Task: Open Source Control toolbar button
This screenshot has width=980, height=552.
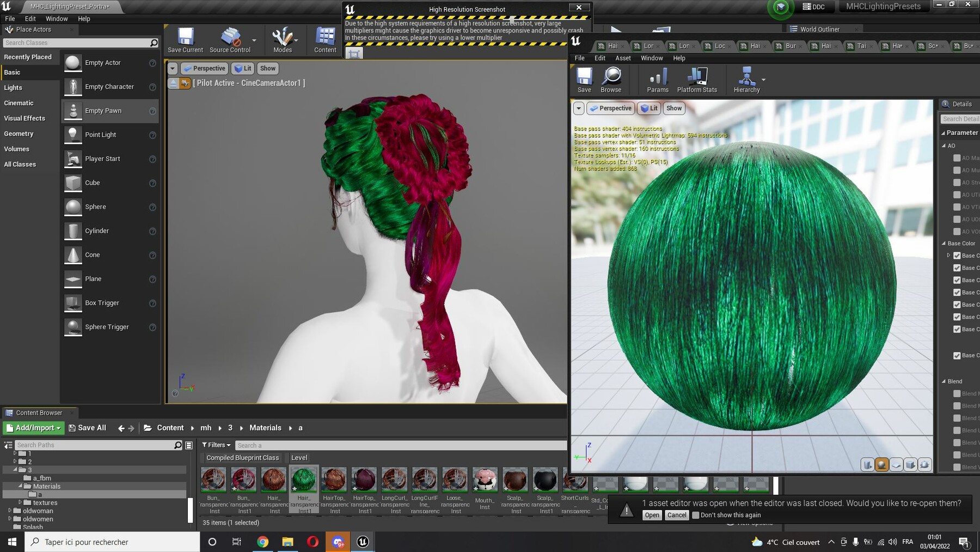Action: click(x=230, y=40)
